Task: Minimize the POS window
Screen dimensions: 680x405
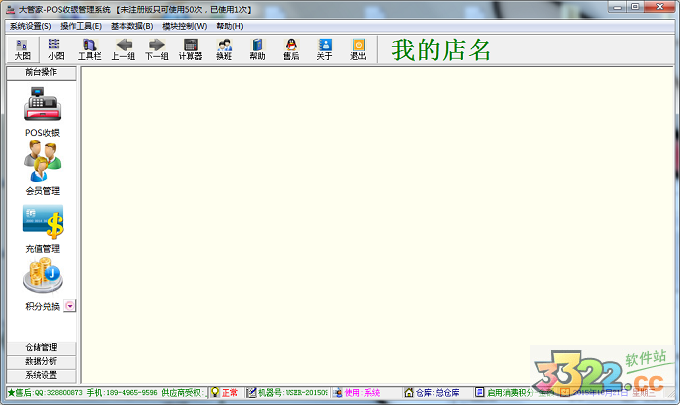Action: click(x=618, y=7)
